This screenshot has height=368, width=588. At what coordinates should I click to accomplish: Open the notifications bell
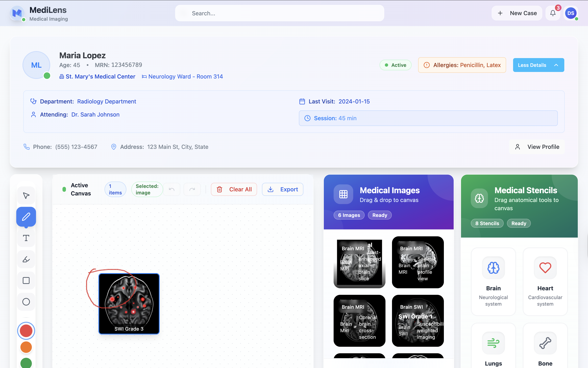[553, 13]
